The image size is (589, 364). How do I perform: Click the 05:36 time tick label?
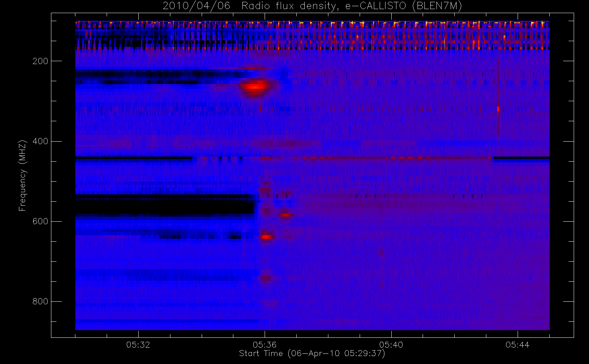click(x=265, y=345)
